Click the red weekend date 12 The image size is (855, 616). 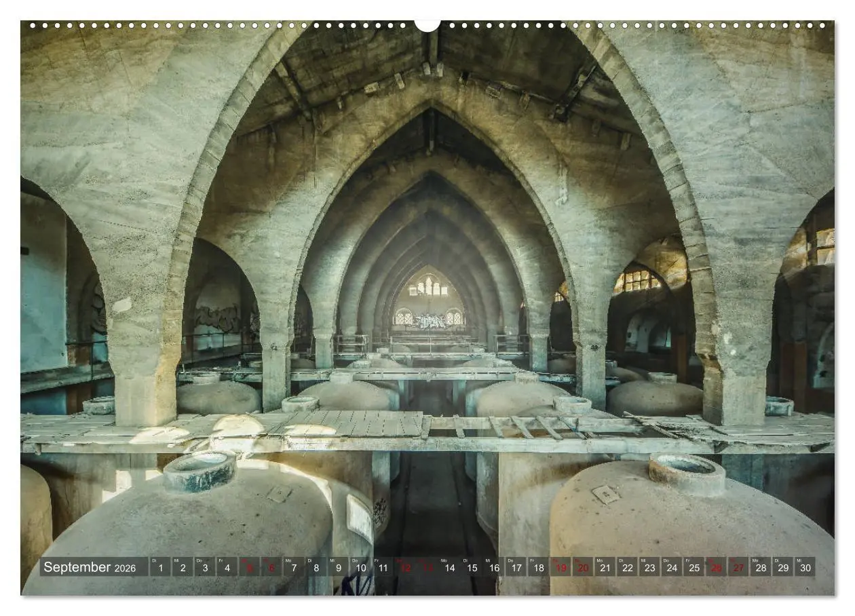pyautogui.click(x=404, y=567)
